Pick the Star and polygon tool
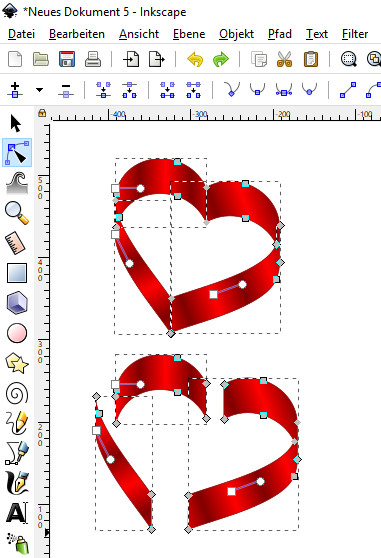The image size is (381, 558). (17, 363)
